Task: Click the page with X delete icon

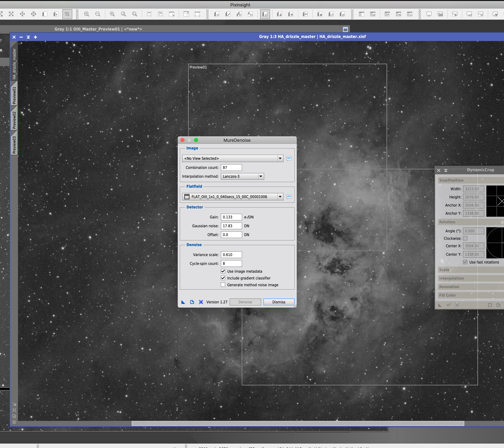Action: (342, 14)
